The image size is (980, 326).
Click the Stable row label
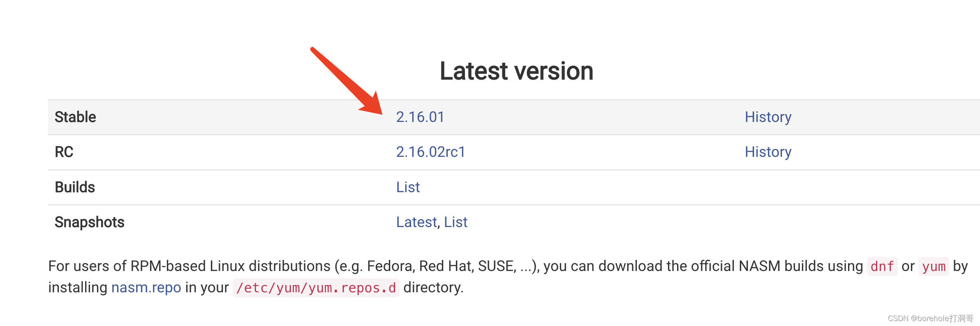point(75,117)
